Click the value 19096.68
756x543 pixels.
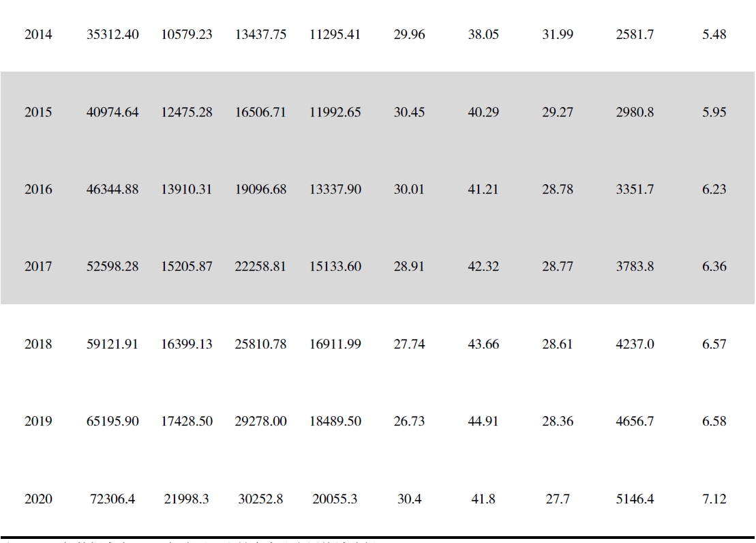pyautogui.click(x=260, y=189)
